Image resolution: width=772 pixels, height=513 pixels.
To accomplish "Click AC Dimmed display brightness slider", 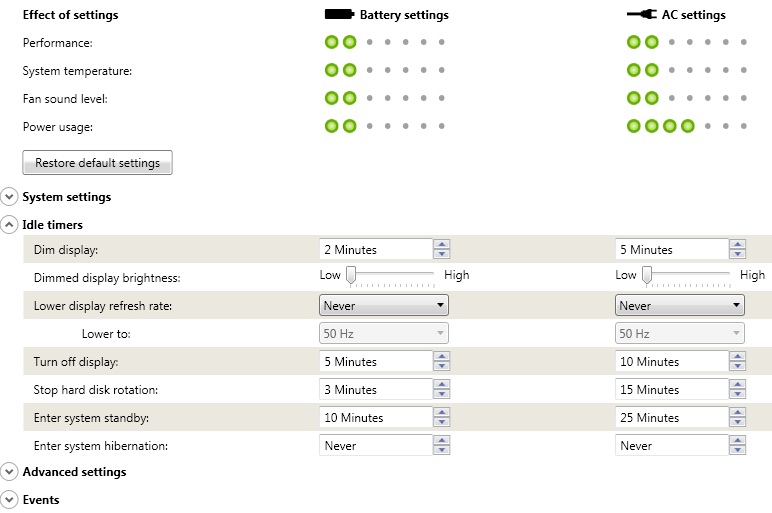I will (686, 275).
